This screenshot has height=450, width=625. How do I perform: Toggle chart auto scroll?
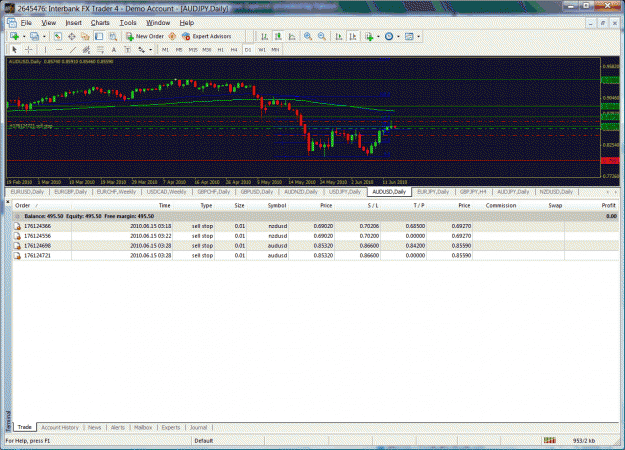tap(339, 36)
